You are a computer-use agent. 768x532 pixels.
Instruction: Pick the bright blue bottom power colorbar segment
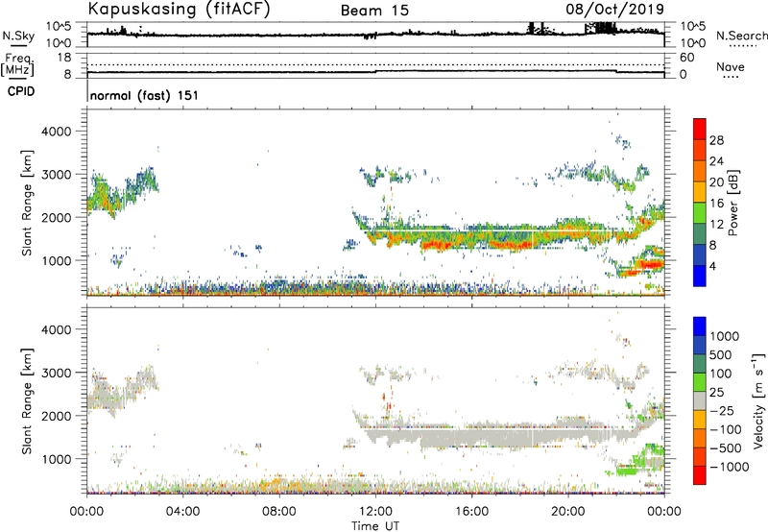coord(700,276)
